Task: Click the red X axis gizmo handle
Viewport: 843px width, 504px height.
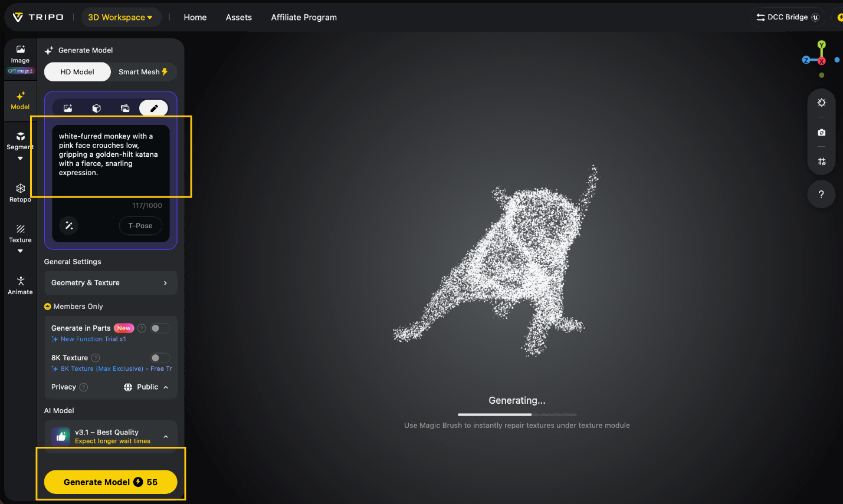Action: pyautogui.click(x=821, y=61)
